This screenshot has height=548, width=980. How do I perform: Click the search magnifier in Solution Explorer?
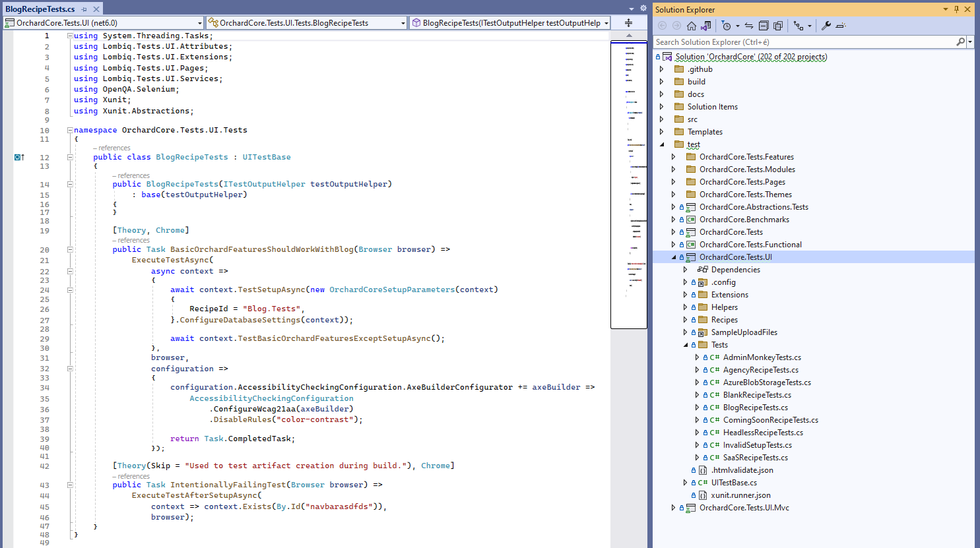960,42
